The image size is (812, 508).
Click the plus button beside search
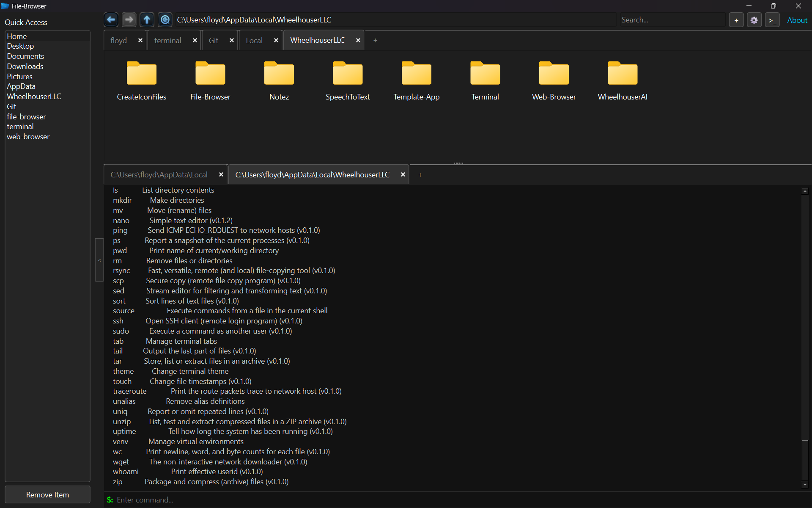736,20
